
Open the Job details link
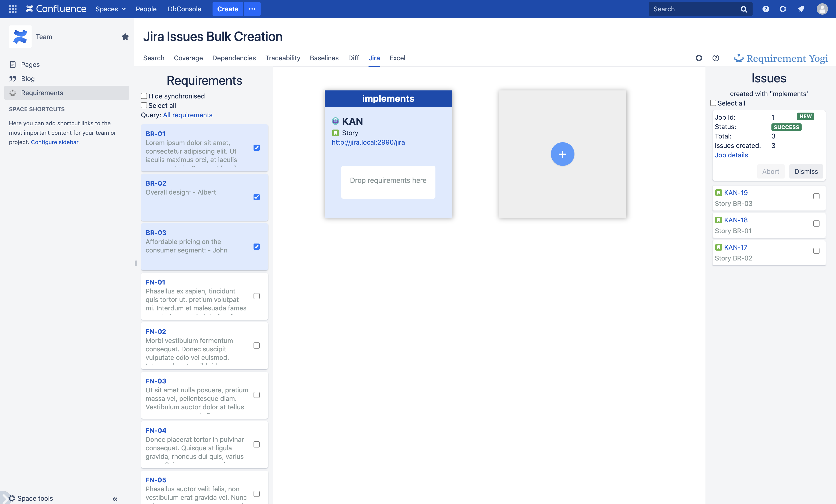pyautogui.click(x=731, y=155)
